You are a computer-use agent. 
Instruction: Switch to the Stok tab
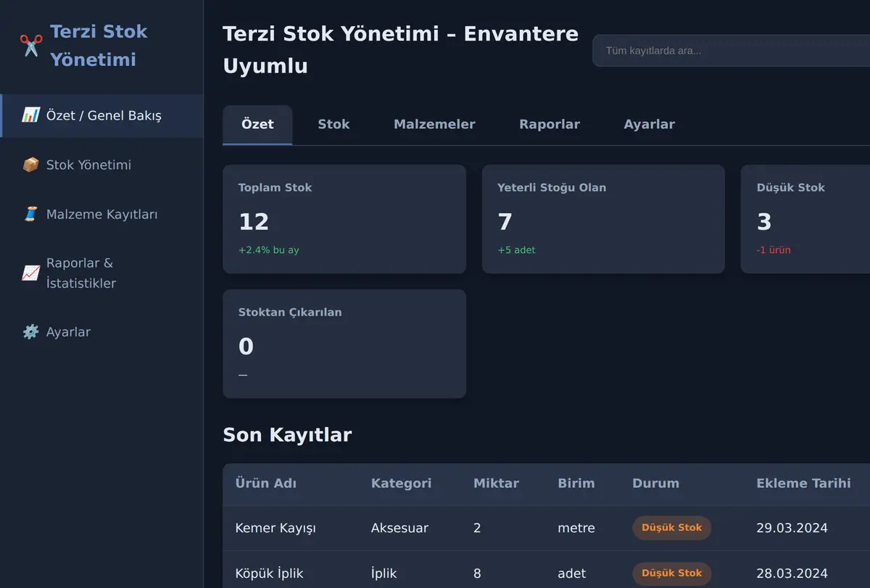[x=333, y=125]
